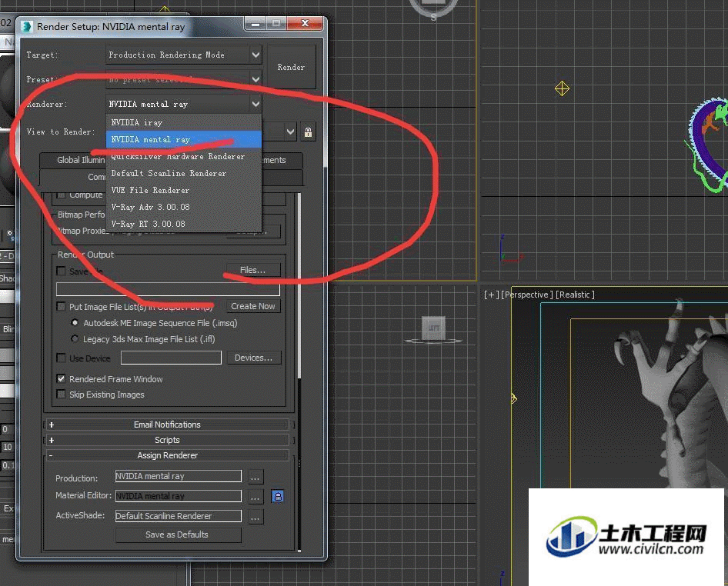
Task: Select Autodesk ME Image Sequence File option
Action: (75, 322)
